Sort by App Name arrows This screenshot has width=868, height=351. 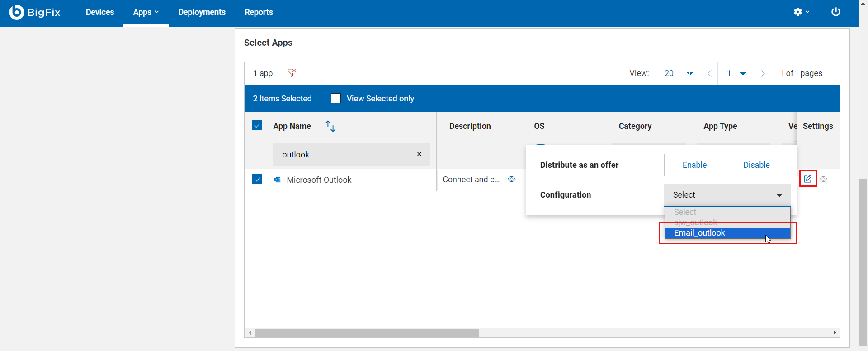point(330,126)
